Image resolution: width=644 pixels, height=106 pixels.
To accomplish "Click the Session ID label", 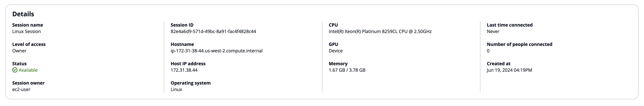I will click(x=182, y=25).
